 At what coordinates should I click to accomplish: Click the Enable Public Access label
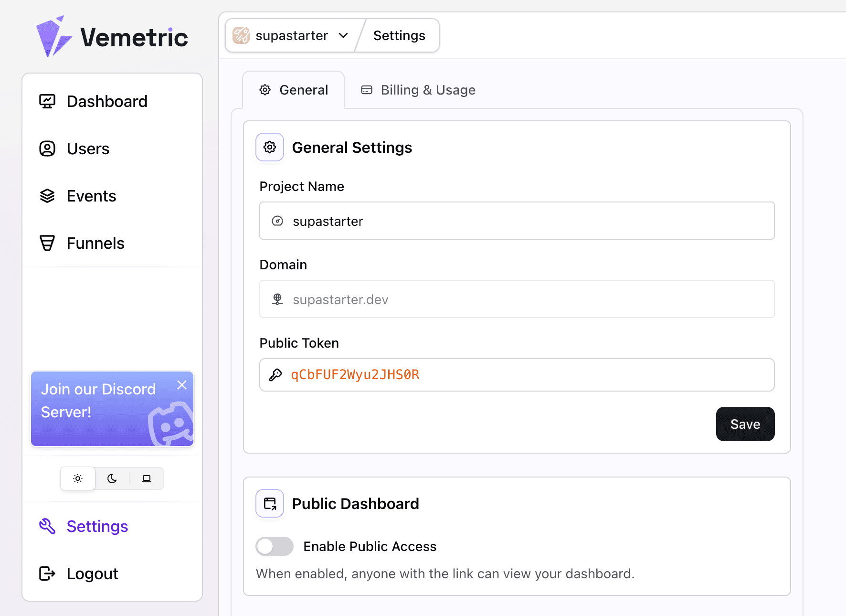pos(370,546)
